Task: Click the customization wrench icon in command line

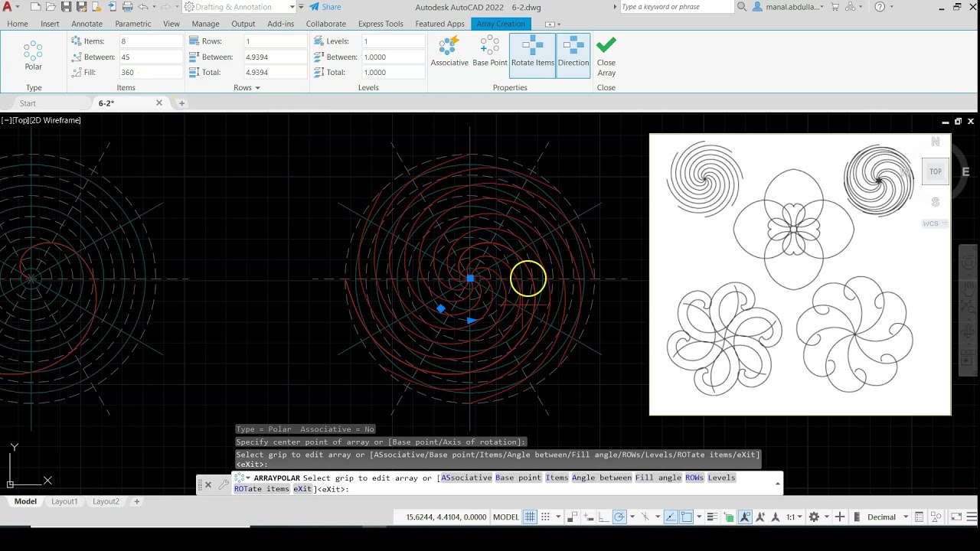Action: [x=224, y=484]
